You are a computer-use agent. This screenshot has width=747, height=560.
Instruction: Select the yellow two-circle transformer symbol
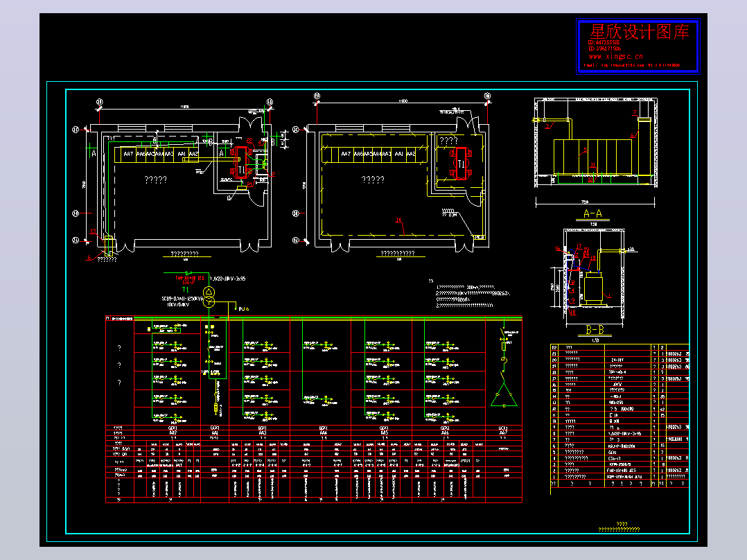click(x=209, y=297)
